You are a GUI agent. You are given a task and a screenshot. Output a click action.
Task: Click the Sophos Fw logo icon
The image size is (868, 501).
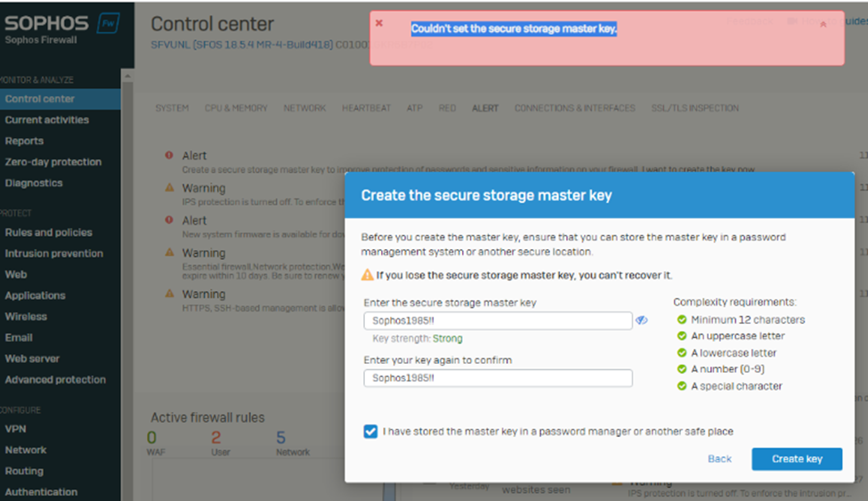[x=108, y=23]
